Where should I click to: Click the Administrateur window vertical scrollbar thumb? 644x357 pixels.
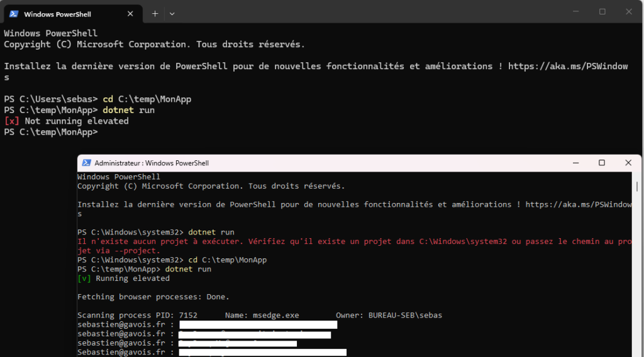(637, 187)
